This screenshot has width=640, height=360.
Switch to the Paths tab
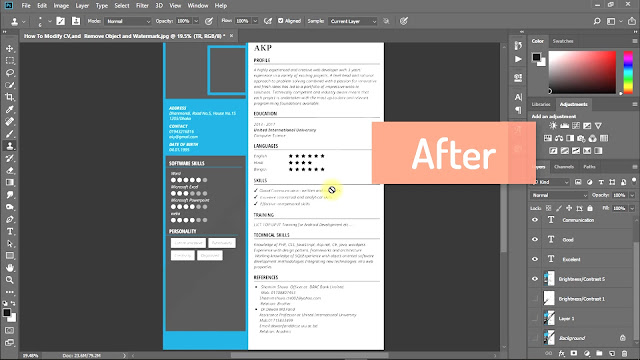(589, 167)
